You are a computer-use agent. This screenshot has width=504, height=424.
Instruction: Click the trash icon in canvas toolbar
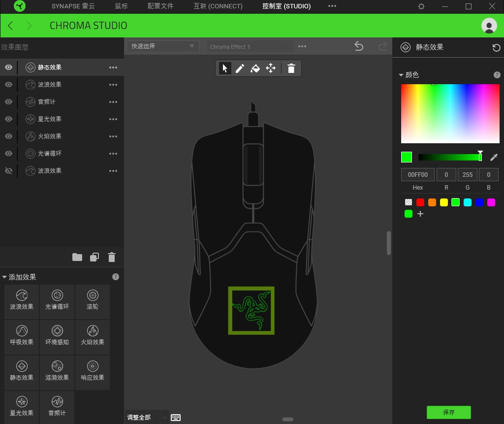click(x=291, y=68)
